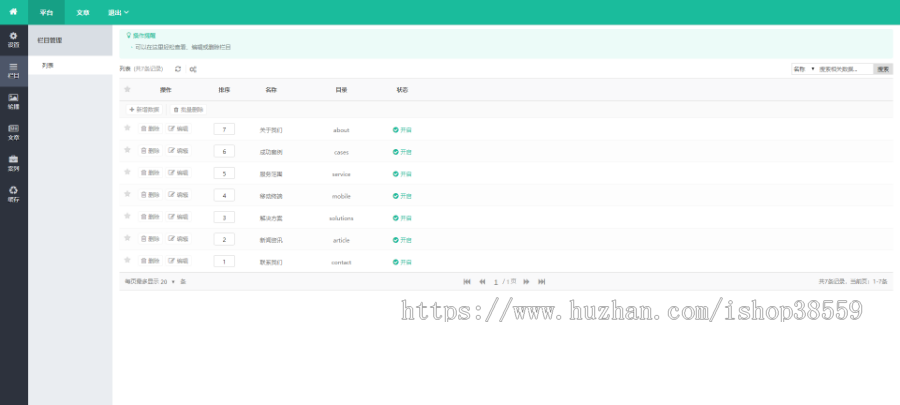The height and width of the screenshot is (405, 900).
Task: Edit the about row
Action: [179, 128]
